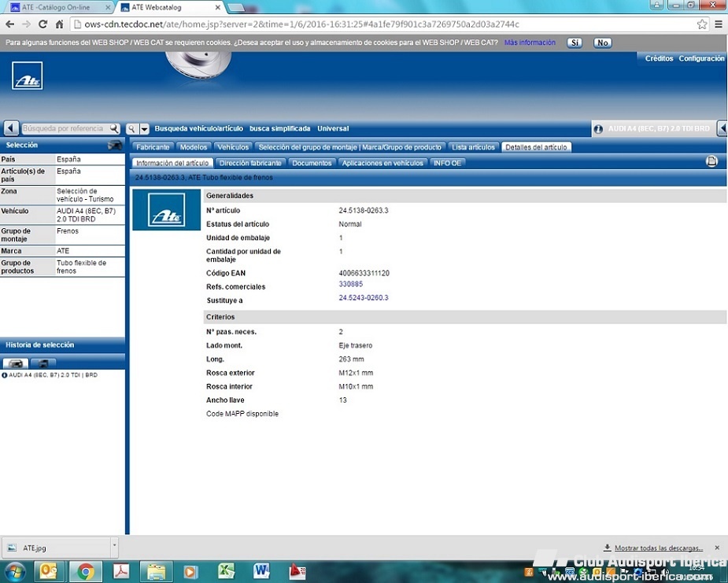Open the Vehículos tab
Viewport: 728px width, 583px height.
click(x=233, y=147)
